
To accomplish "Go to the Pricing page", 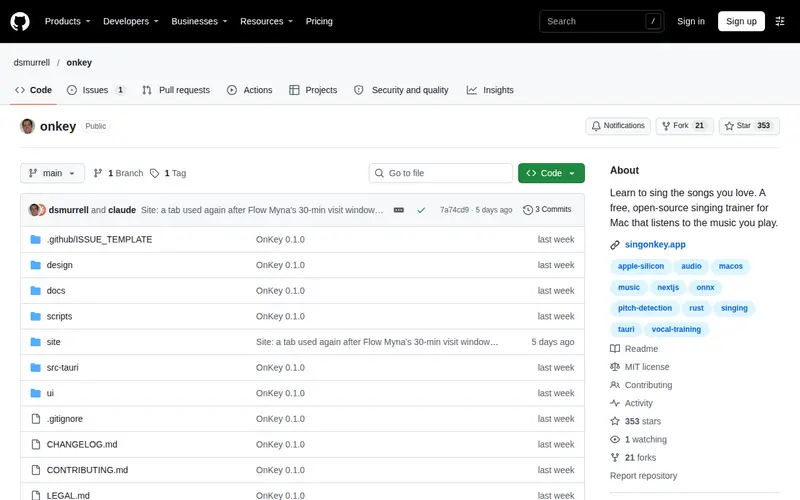I will [319, 21].
